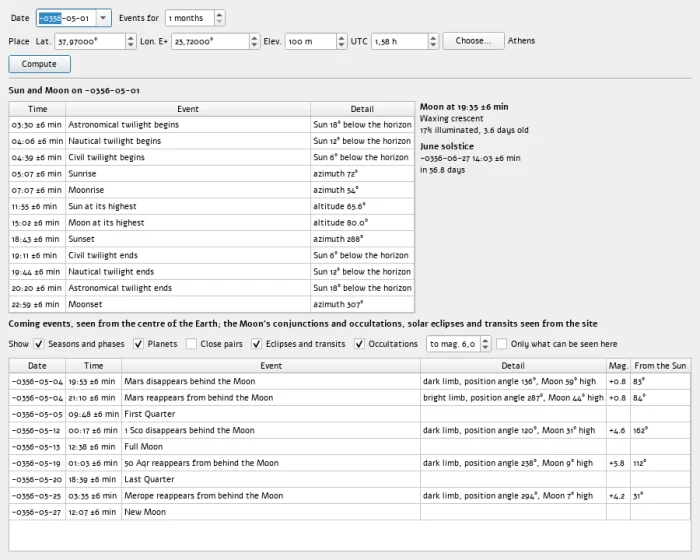Select the Merope reappears row
The image size is (700, 560).
point(350,496)
